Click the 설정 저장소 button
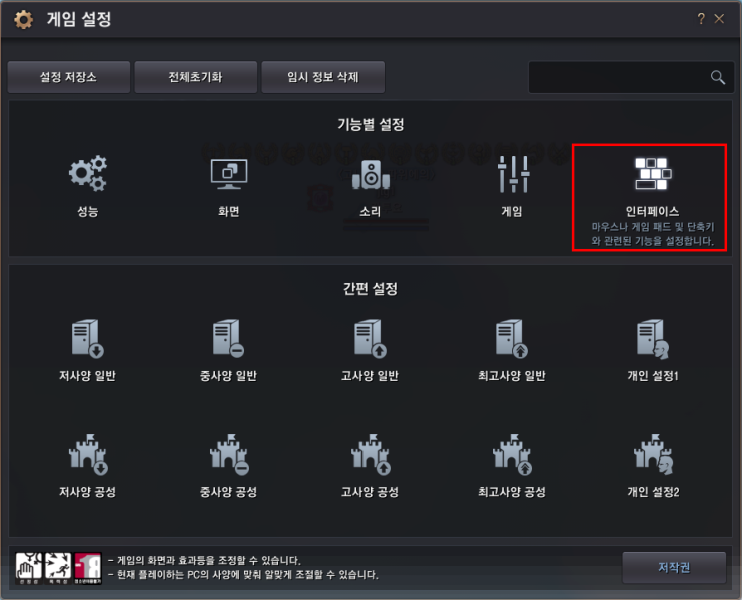The height and width of the screenshot is (600, 742). pyautogui.click(x=69, y=77)
